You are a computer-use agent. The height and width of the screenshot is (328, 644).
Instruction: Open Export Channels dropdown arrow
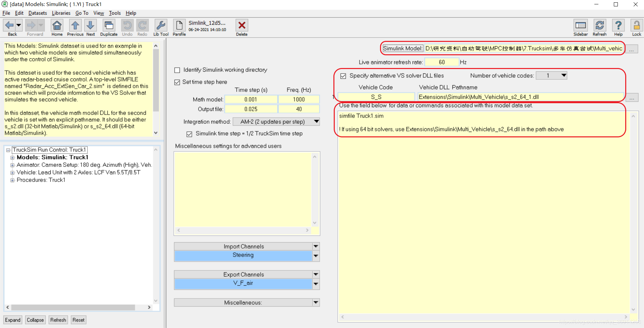tap(316, 274)
